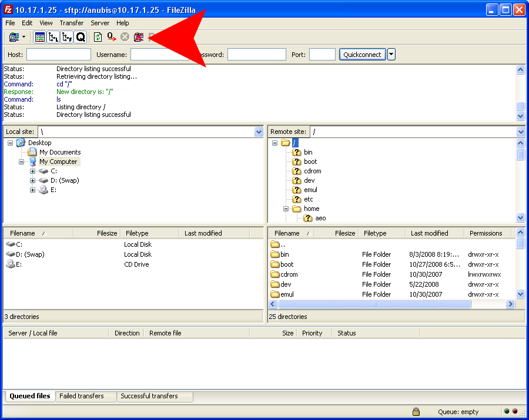Click the green activity LED in status bar
The height and width of the screenshot is (420, 529).
point(507,411)
